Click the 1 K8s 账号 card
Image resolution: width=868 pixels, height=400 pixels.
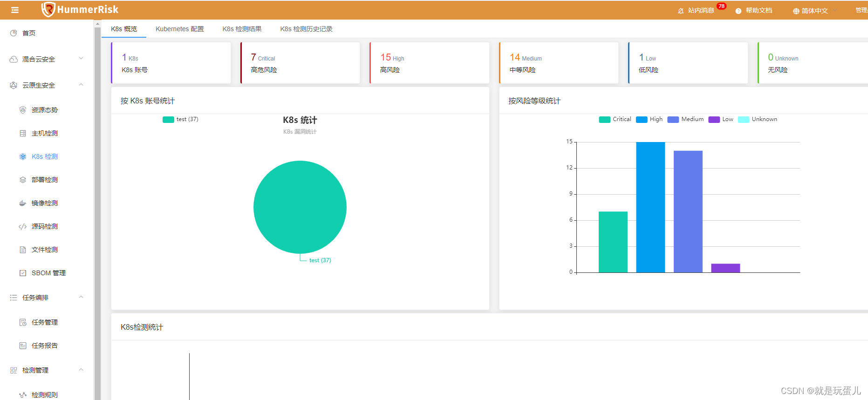tap(171, 63)
